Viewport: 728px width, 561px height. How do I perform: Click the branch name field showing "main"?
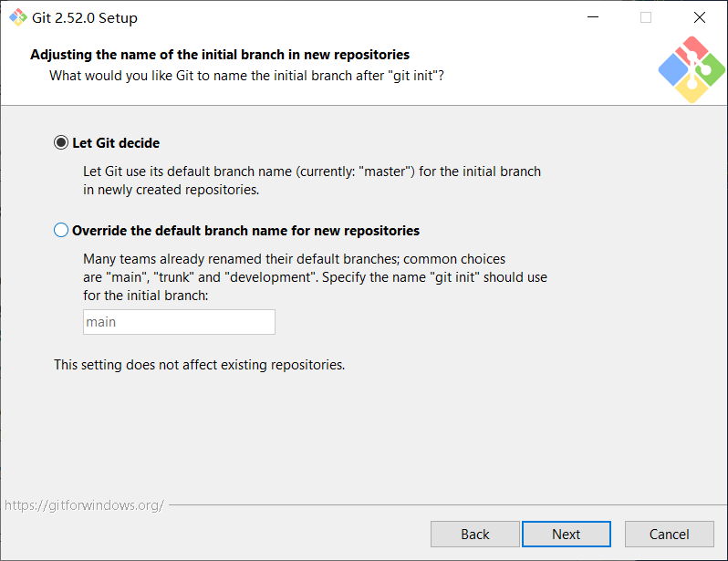point(179,322)
